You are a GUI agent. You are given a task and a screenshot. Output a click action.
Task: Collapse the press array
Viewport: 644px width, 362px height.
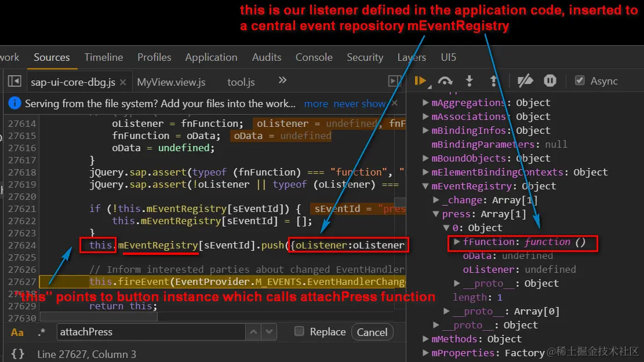click(x=436, y=214)
